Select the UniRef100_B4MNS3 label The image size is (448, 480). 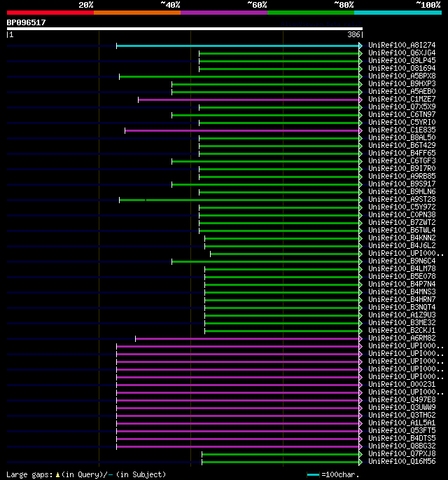point(402,292)
